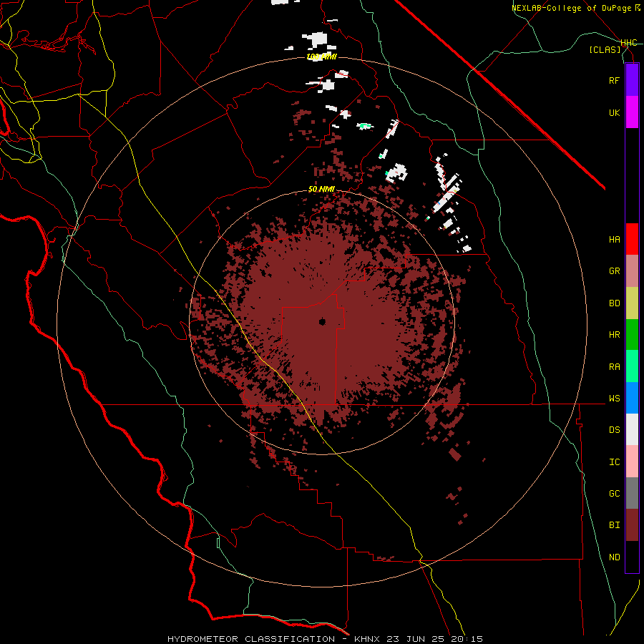
Task: Click the HA red legend swatch
Action: click(632, 239)
